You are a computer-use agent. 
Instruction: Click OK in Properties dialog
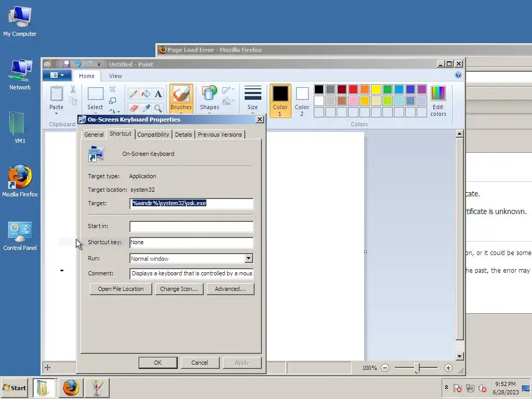pos(158,363)
